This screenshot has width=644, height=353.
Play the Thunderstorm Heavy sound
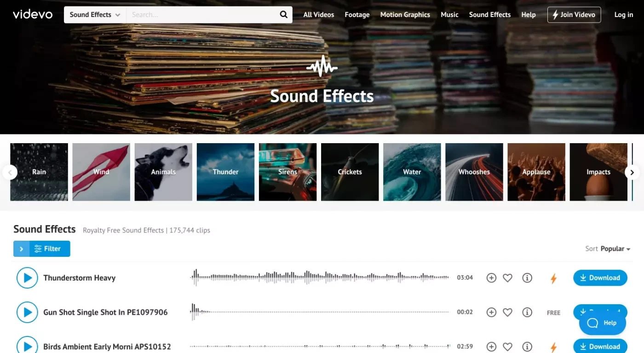(27, 278)
